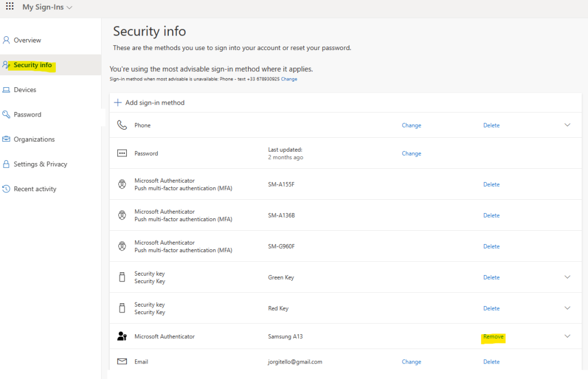588x379 pixels.
Task: Click the Devices laptop icon
Action: pyautogui.click(x=6, y=90)
